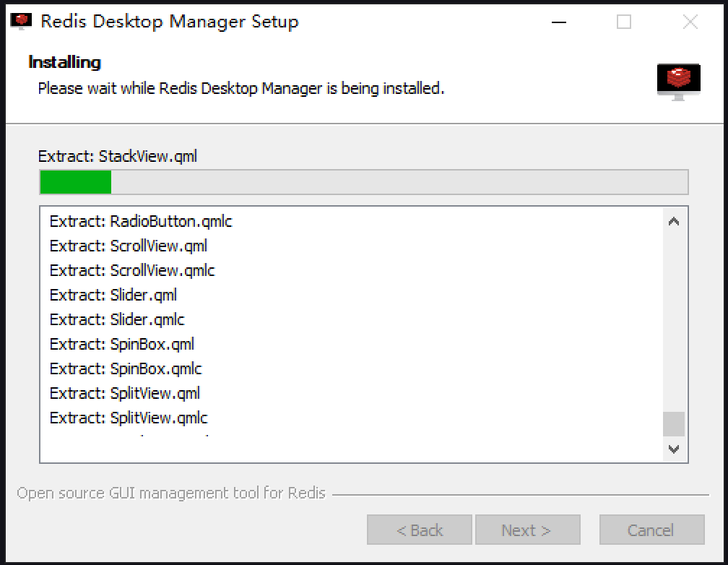Select the 'Extract: ScrollView.qml' log entry

click(129, 246)
